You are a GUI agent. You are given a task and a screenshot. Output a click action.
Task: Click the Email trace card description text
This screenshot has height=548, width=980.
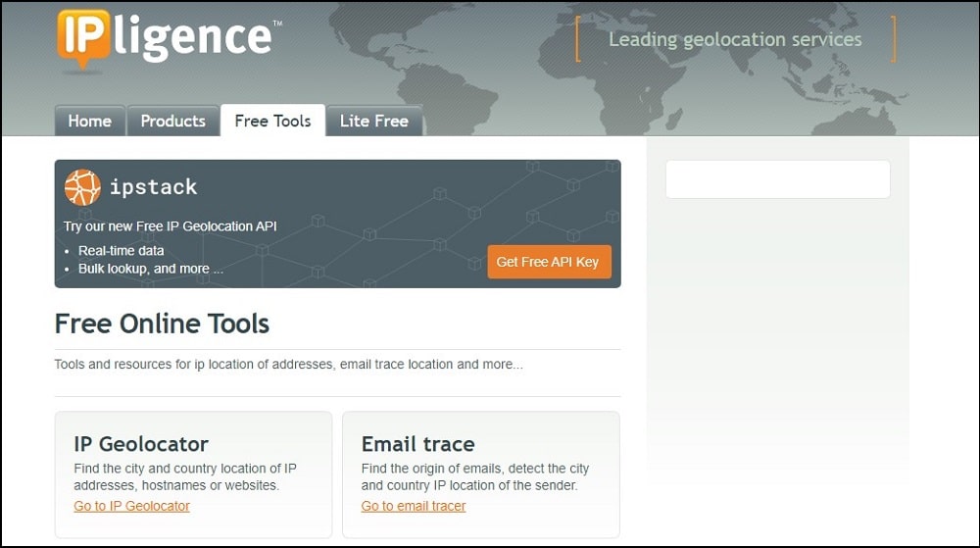click(x=475, y=476)
